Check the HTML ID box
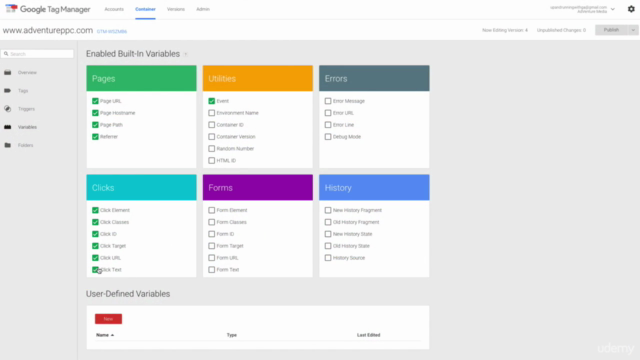Image resolution: width=640 pixels, height=360 pixels. (x=211, y=160)
